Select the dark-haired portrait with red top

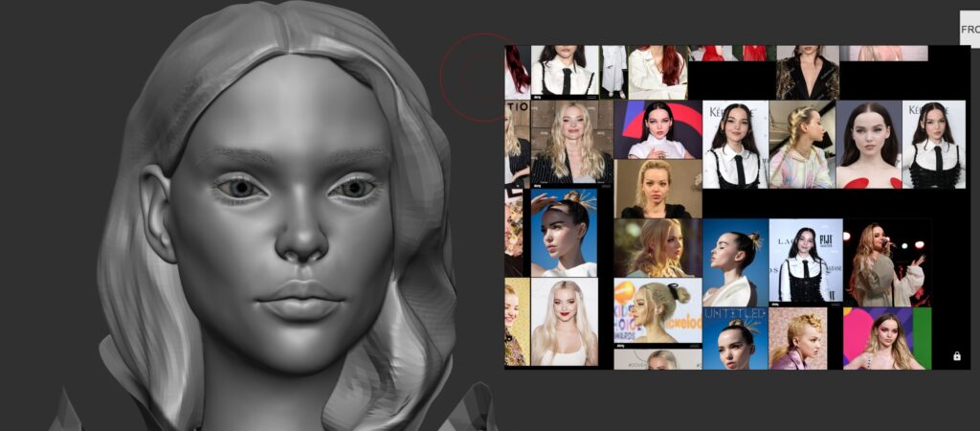(869, 145)
